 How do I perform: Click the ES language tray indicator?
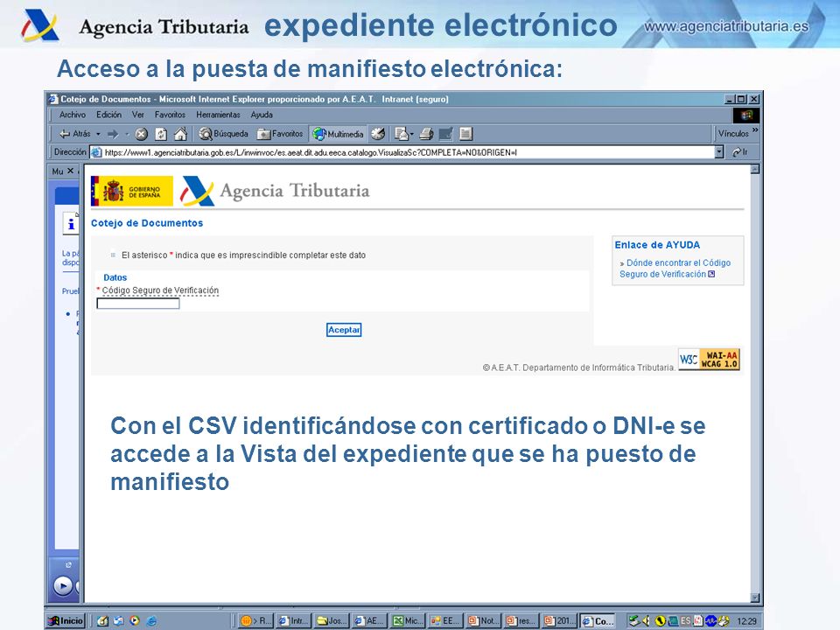[x=686, y=621]
